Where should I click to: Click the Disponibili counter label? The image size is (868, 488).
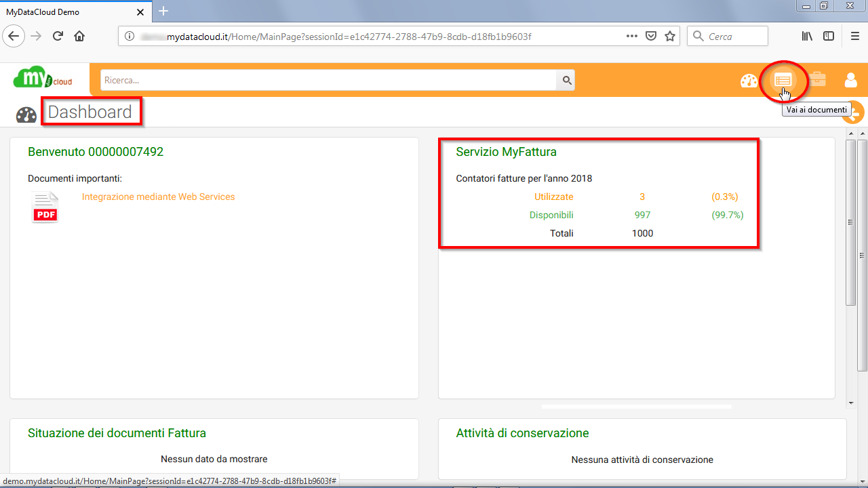551,215
